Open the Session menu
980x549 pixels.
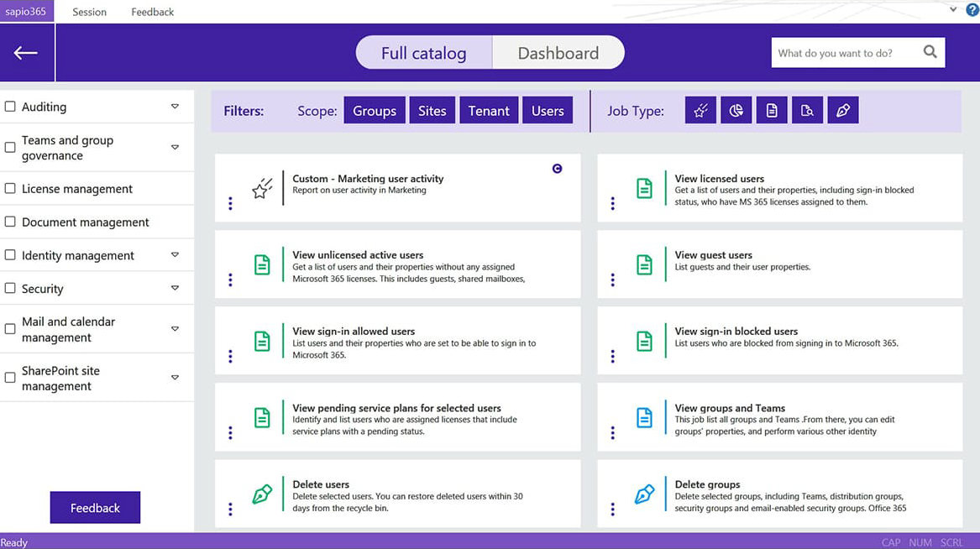pyautogui.click(x=89, y=12)
